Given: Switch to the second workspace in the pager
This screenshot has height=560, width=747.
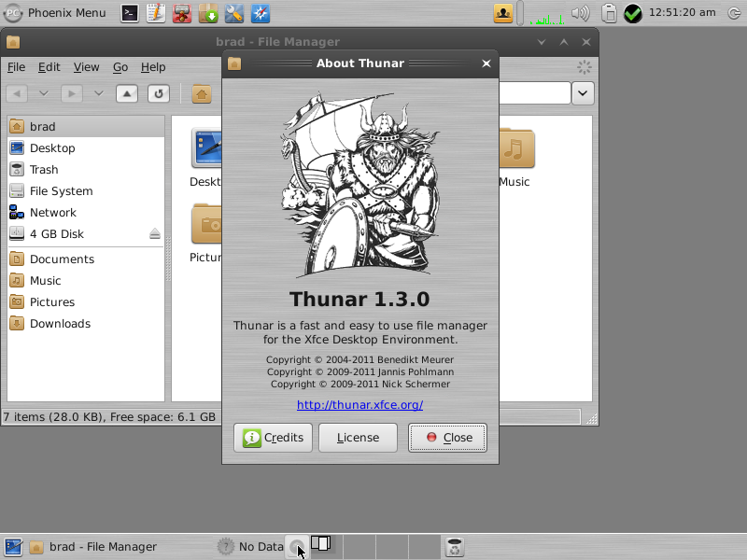Looking at the screenshot, I should click(359, 547).
